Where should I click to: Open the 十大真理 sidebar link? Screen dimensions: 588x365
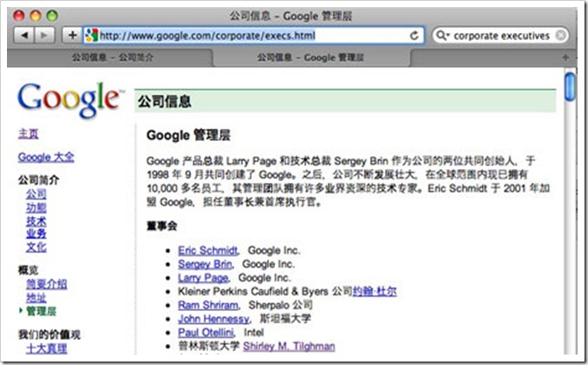pos(46,348)
